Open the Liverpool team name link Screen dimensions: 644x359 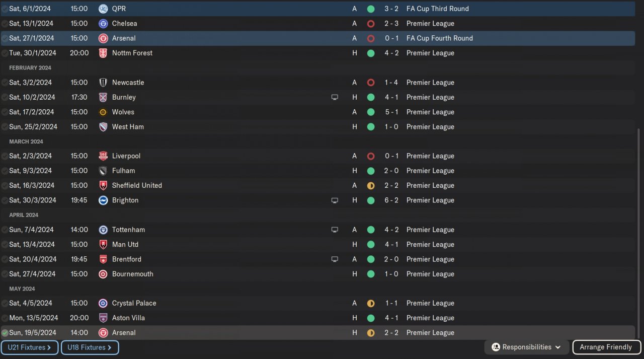pos(126,156)
